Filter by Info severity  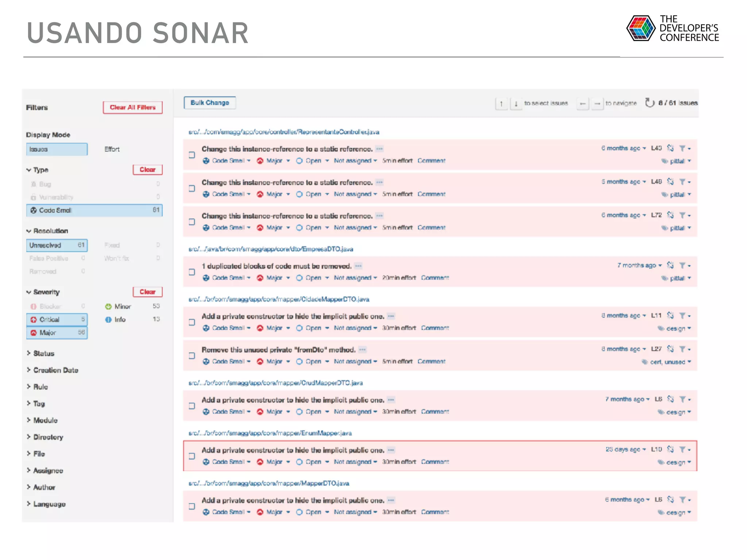[132, 319]
